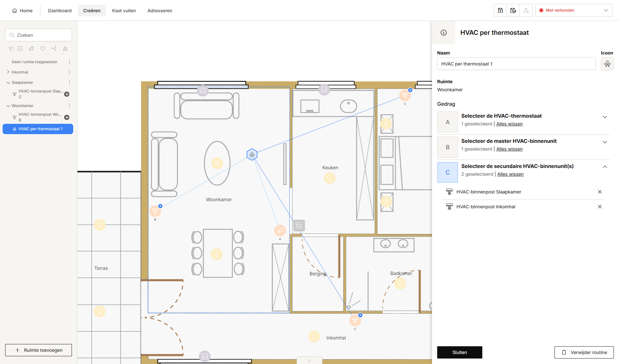Image resolution: width=619 pixels, height=364 pixels.
Task: Open the routine icon picker under Icoon
Action: point(607,64)
